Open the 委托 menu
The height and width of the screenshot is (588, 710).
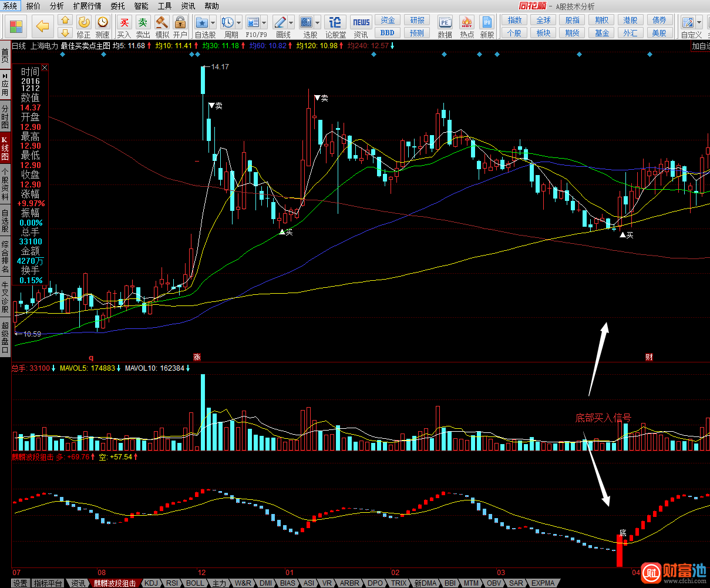tap(117, 6)
